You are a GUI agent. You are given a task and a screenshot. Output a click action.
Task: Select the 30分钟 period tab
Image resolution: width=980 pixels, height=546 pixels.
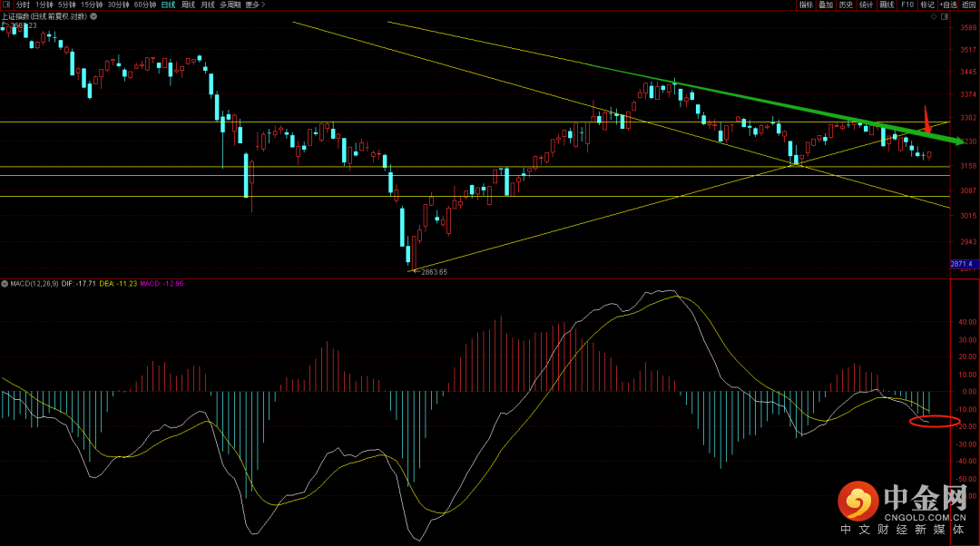coord(118,5)
